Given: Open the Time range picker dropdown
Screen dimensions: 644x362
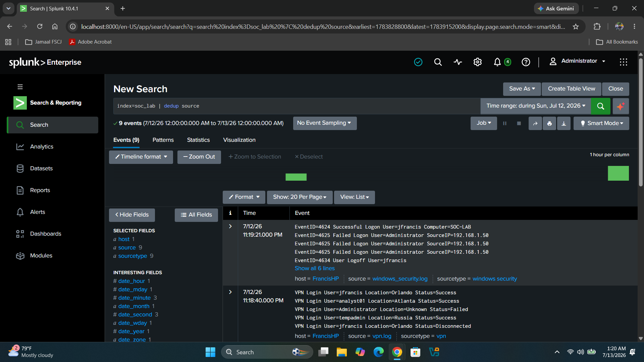Looking at the screenshot, I should pyautogui.click(x=536, y=106).
